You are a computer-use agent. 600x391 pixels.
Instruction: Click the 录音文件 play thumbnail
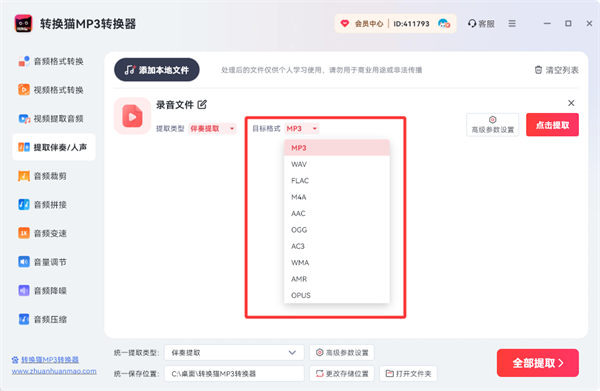132,116
